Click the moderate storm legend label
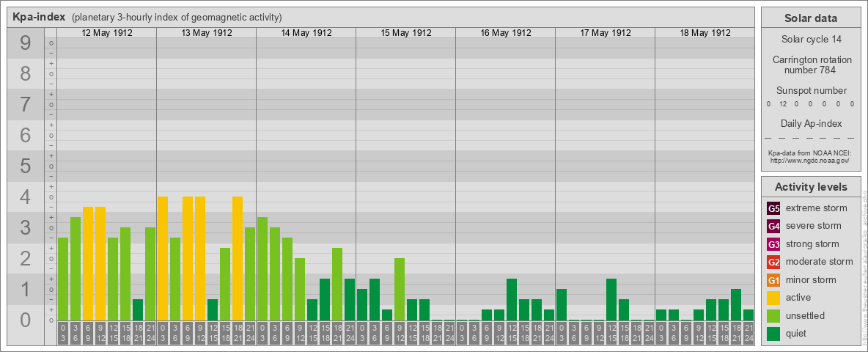The height and width of the screenshot is (352, 868). point(820,261)
